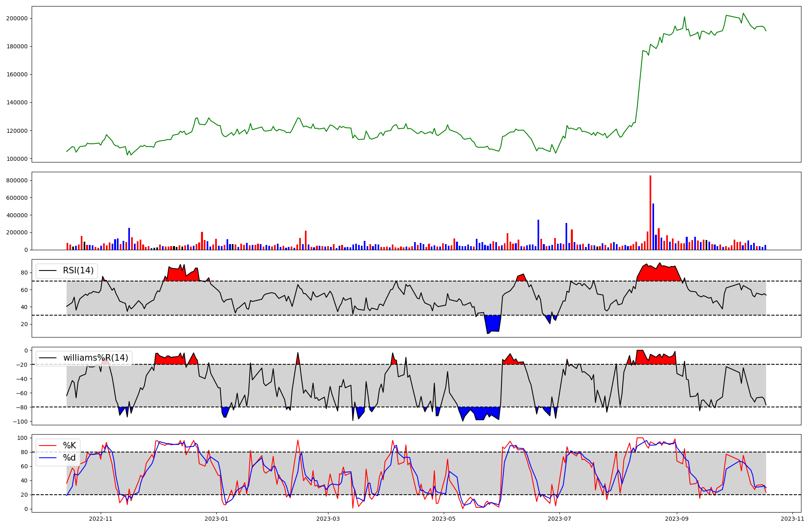Click the −100 Williams %R axis label
Viewport: 812px width, 528px height.
click(x=19, y=422)
